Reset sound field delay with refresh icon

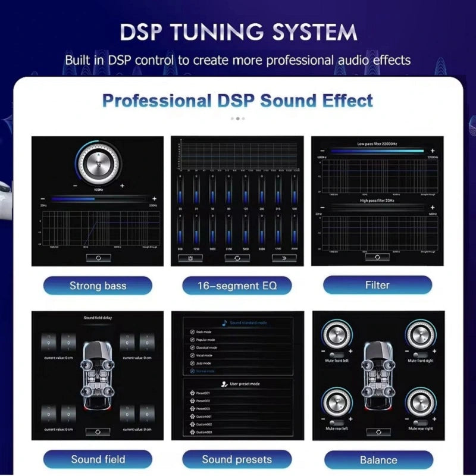click(98, 432)
